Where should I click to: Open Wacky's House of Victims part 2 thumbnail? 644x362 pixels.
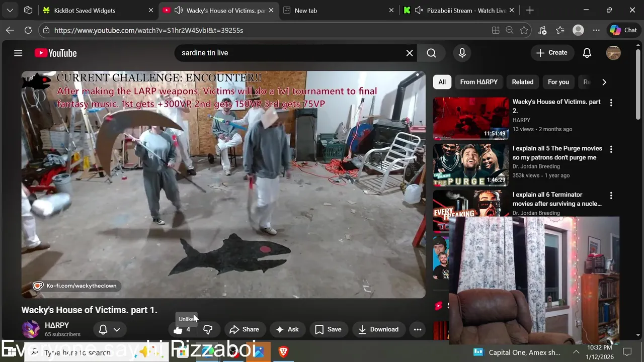click(x=471, y=119)
